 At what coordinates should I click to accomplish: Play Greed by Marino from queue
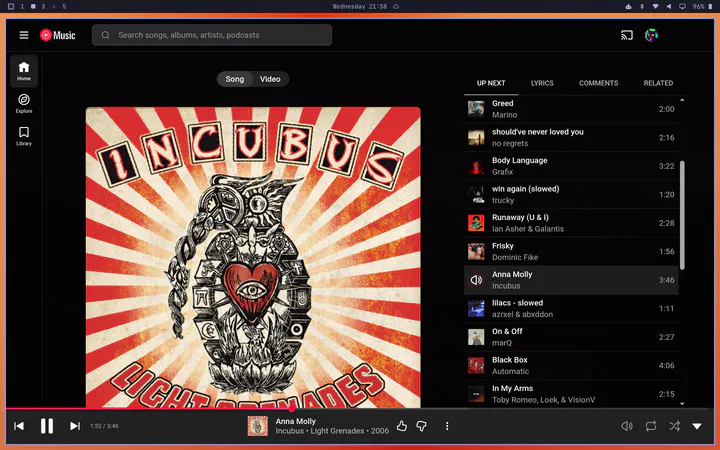571,109
